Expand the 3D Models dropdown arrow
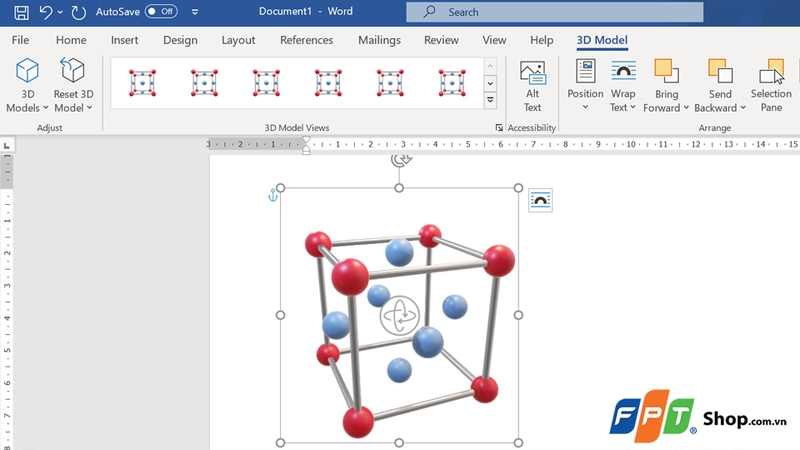The height and width of the screenshot is (450, 800). click(x=45, y=108)
